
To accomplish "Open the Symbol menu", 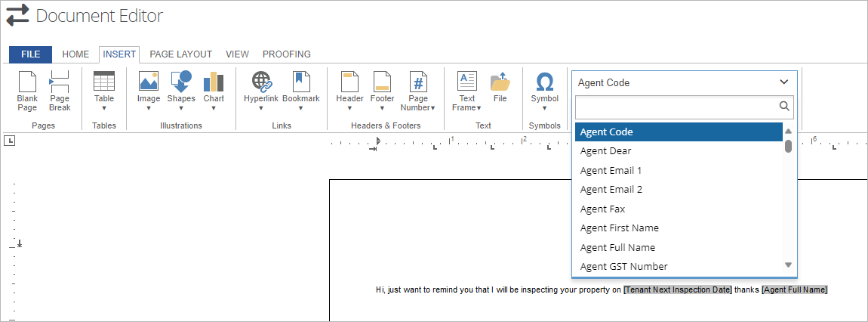I will (545, 91).
